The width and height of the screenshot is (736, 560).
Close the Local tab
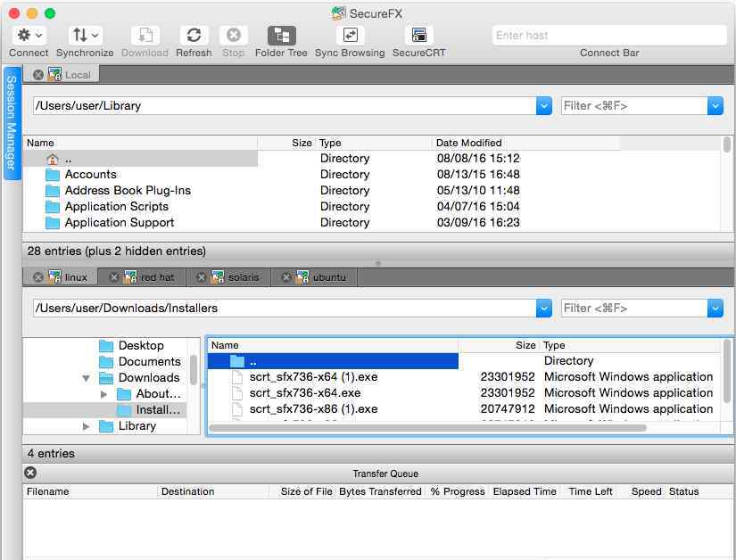pyautogui.click(x=38, y=75)
